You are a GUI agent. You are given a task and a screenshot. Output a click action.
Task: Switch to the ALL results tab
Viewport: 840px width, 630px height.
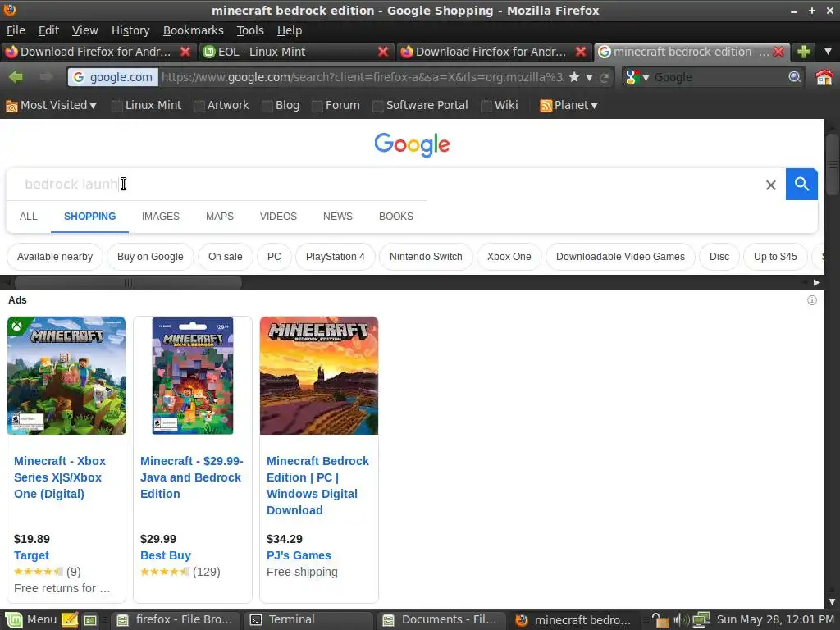(29, 217)
